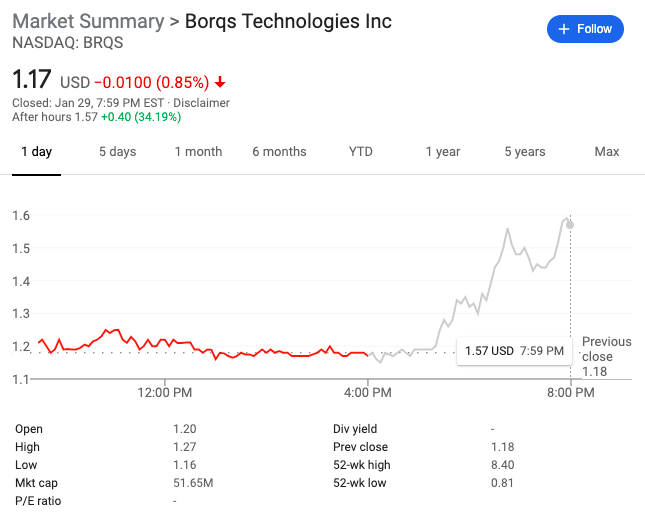
Task: Select the Max range tab
Action: click(607, 152)
